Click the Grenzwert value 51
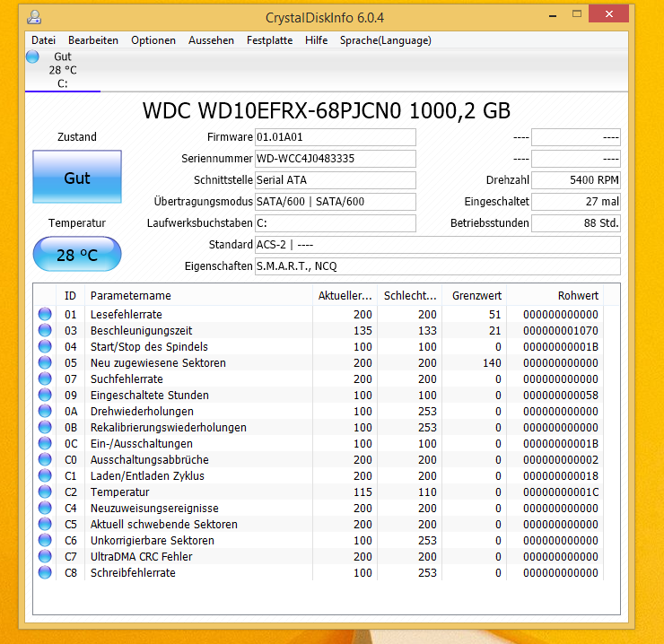664x644 pixels. point(494,315)
